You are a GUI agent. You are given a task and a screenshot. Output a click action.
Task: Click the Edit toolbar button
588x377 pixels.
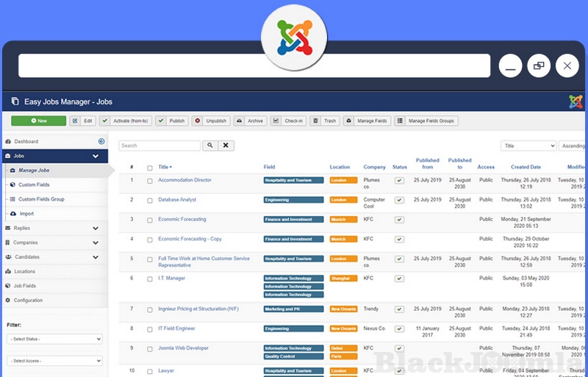(x=82, y=121)
